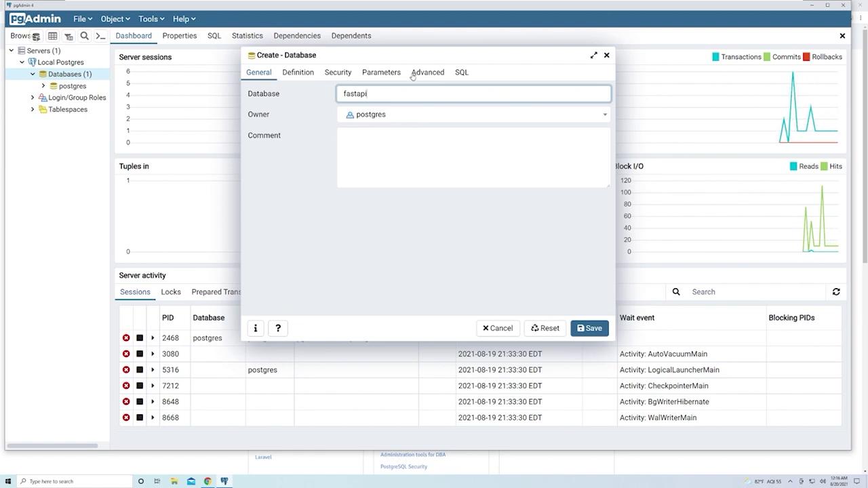
Task: Open the Dependencies main tab
Action: (x=297, y=36)
